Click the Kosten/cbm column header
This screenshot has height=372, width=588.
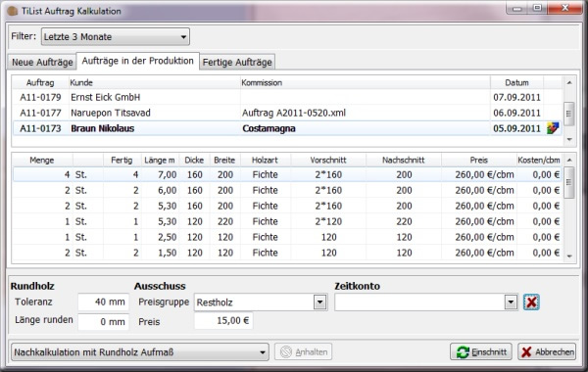pyautogui.click(x=539, y=160)
